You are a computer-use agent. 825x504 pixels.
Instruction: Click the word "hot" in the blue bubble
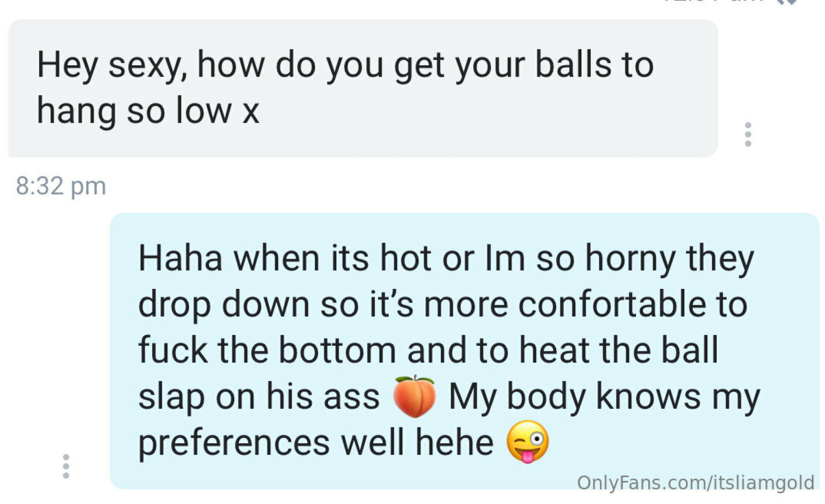tap(405, 259)
